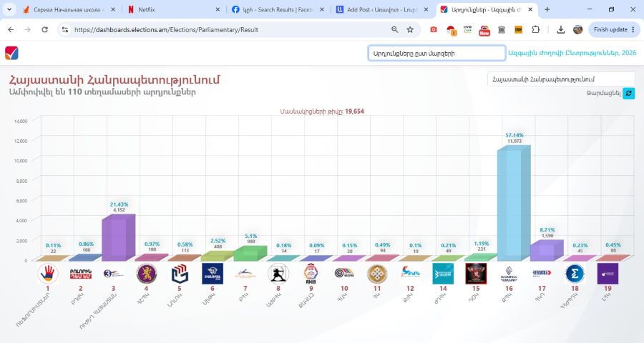
Task: Switch to Netflix tab
Action: click(174, 9)
